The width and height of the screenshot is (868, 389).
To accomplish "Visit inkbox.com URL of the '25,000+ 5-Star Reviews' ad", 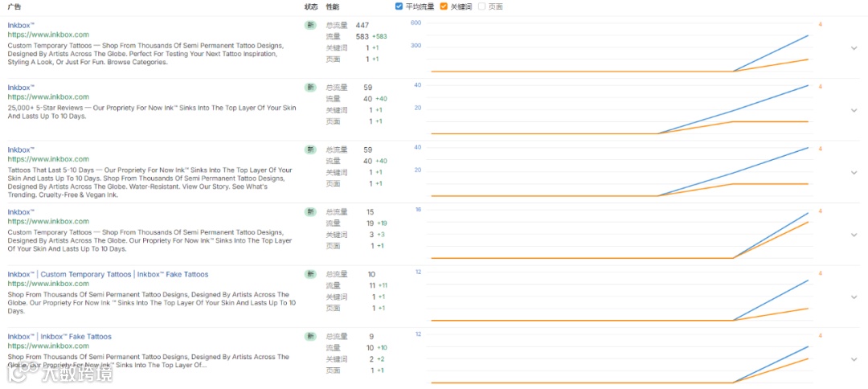I will point(48,96).
